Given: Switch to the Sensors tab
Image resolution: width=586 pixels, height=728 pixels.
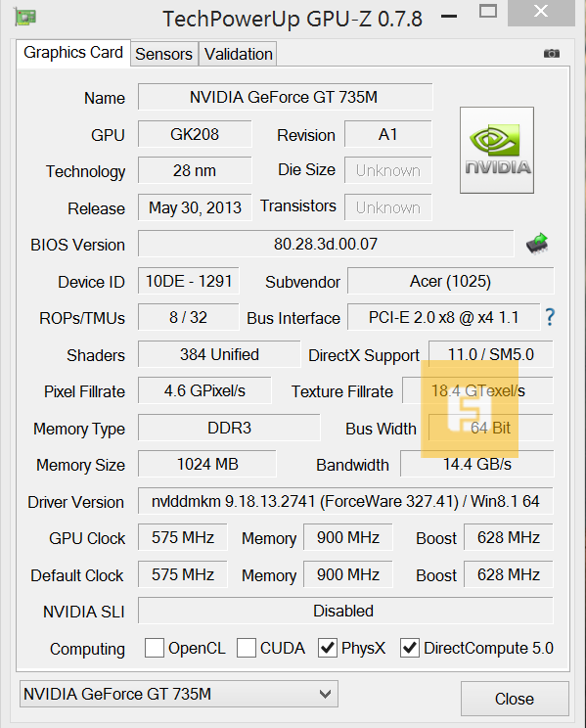Looking at the screenshot, I should click(x=164, y=55).
